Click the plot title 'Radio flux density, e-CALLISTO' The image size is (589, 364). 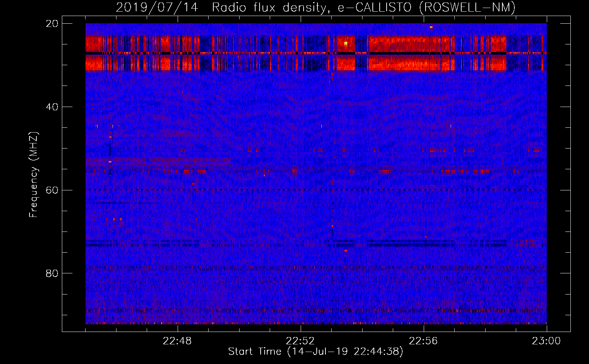click(x=312, y=8)
